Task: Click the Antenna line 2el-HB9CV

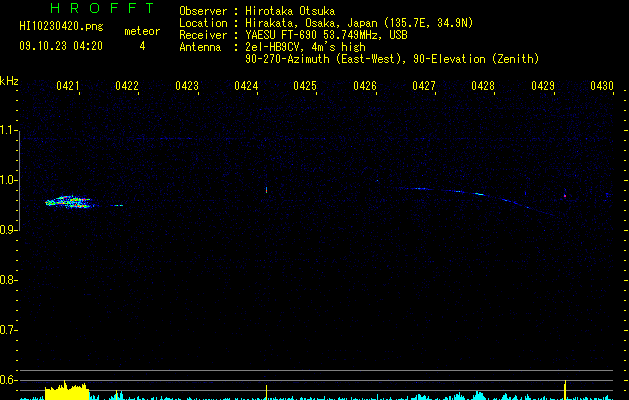Action: coord(272,47)
